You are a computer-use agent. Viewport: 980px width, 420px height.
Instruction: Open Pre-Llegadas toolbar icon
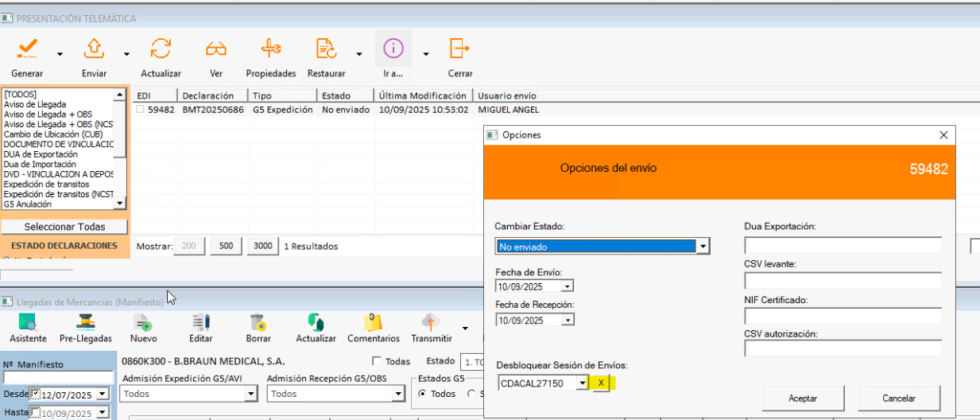(85, 322)
